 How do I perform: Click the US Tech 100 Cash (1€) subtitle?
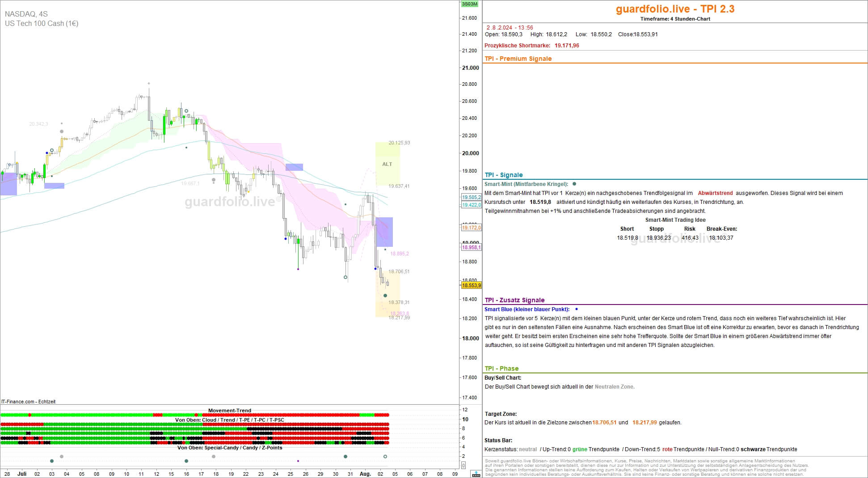point(42,23)
